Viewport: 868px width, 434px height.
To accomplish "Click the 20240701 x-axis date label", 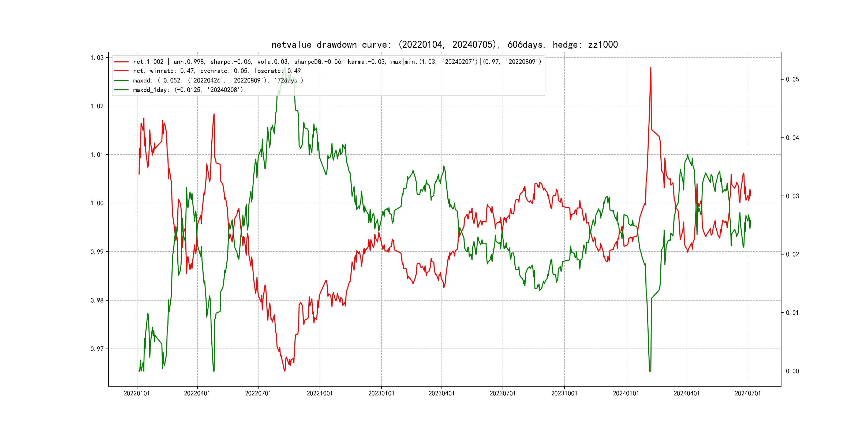I will tap(748, 393).
